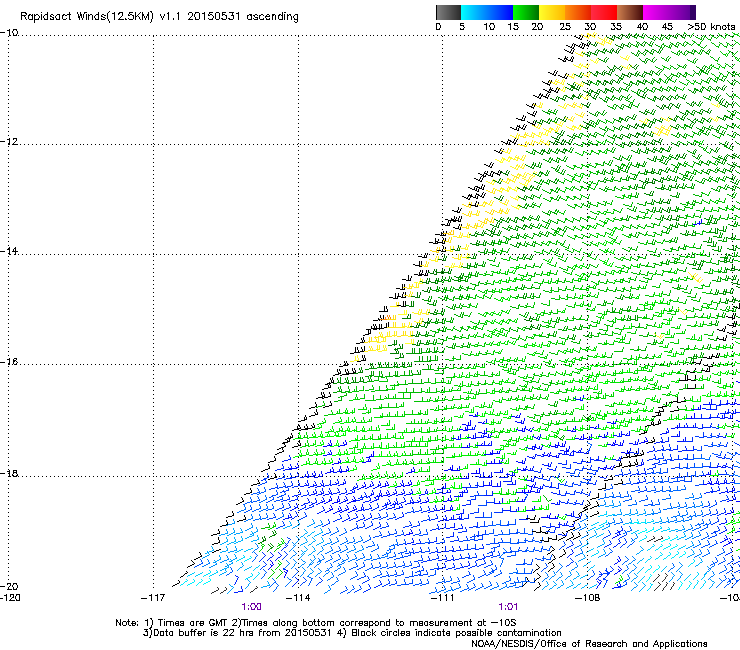Click latitude label -18 on left axis
Screen dimensions: 740x650
pyautogui.click(x=9, y=473)
